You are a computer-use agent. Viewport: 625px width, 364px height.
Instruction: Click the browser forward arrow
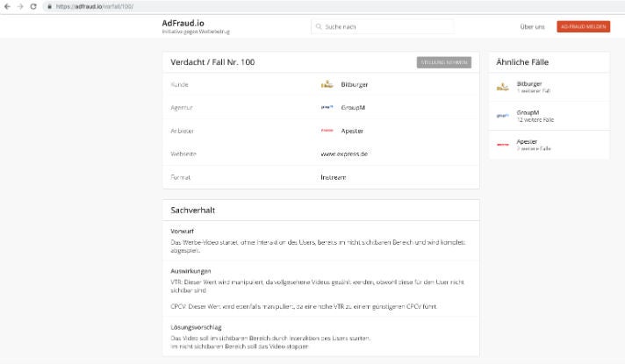[x=19, y=6]
